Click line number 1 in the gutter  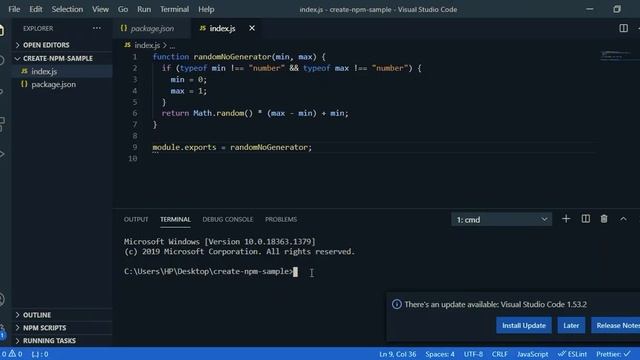pos(135,57)
